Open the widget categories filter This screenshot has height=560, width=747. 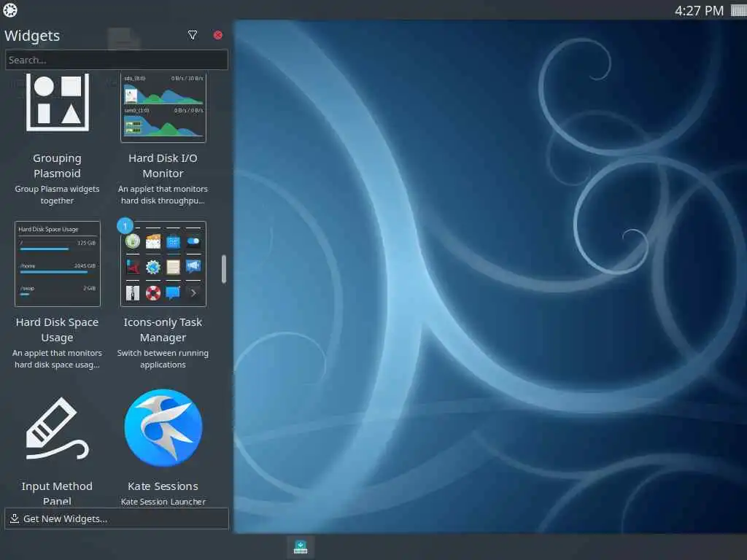click(x=193, y=35)
